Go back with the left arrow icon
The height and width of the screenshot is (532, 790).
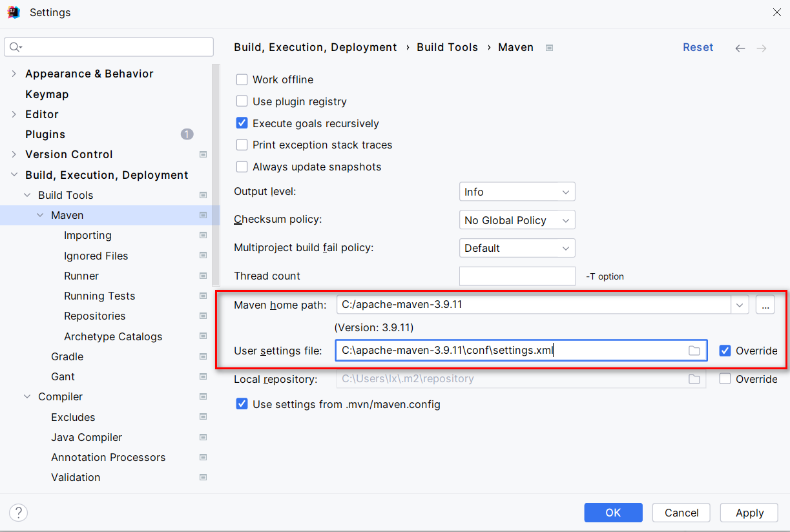[740, 48]
